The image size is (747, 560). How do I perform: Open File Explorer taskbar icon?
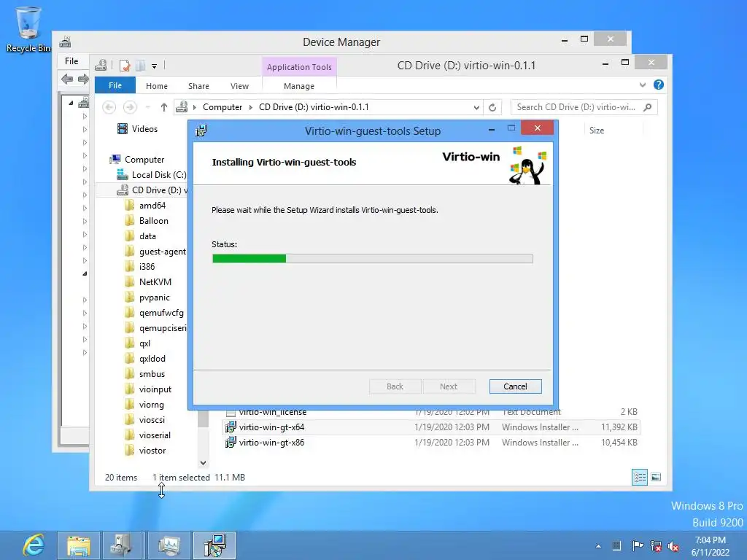pyautogui.click(x=79, y=545)
